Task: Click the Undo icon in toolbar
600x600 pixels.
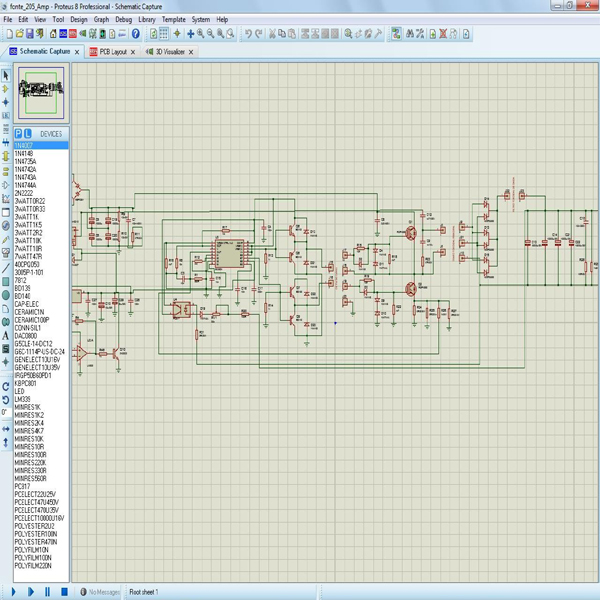Action: (248, 34)
